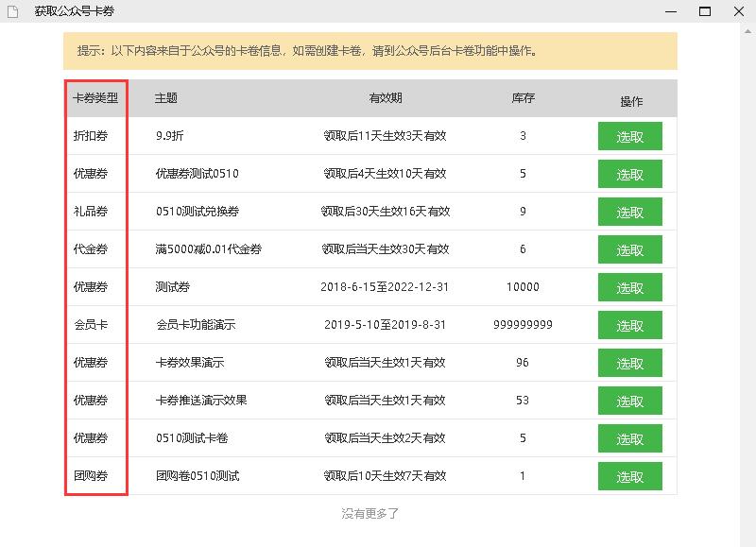Click 选取 for 优惠券测试0510

(x=629, y=174)
